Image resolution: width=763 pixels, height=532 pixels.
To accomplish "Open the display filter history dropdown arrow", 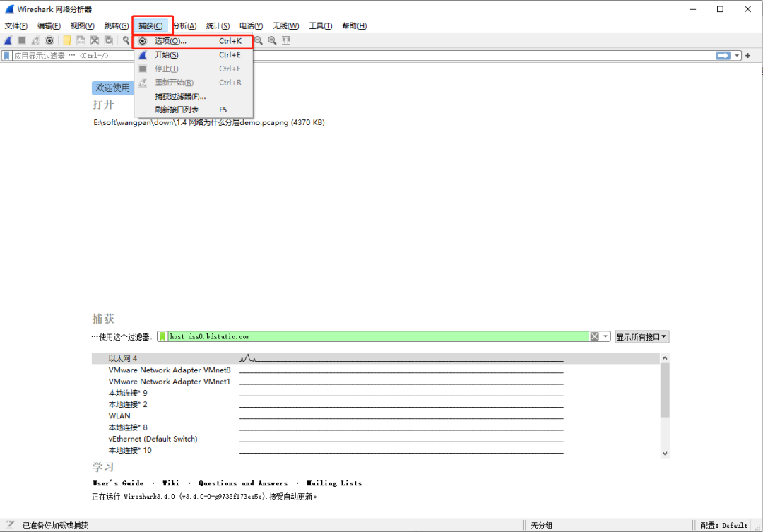I will 737,56.
